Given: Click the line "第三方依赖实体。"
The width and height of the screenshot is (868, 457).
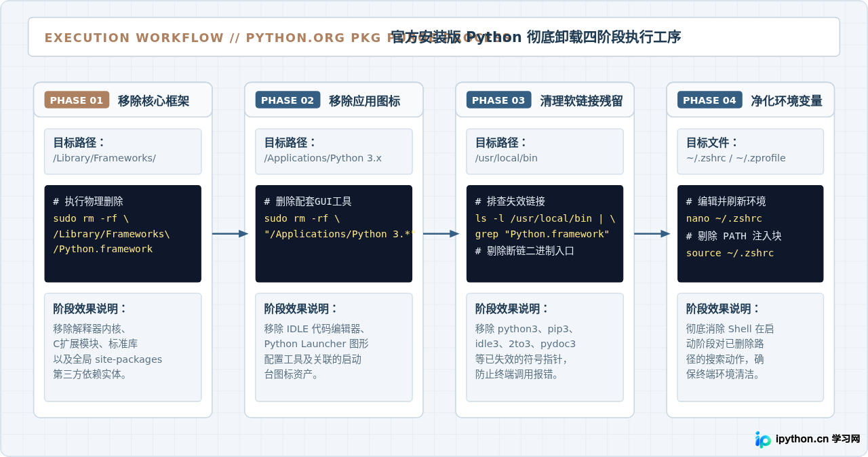Looking at the screenshot, I should tap(90, 374).
